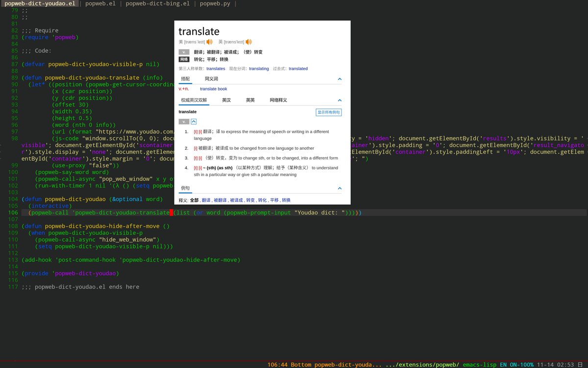Viewport: 588px width, 368px height.
Task: Play the British pronunciation speaker icon
Action: (x=248, y=42)
